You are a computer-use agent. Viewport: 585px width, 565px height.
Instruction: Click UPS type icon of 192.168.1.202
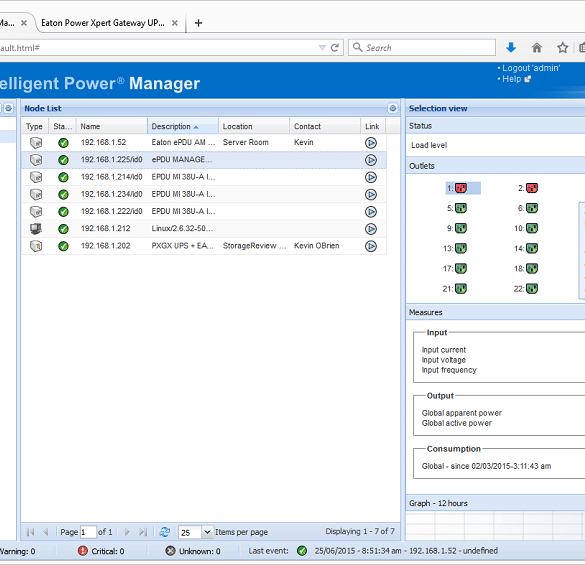36,246
